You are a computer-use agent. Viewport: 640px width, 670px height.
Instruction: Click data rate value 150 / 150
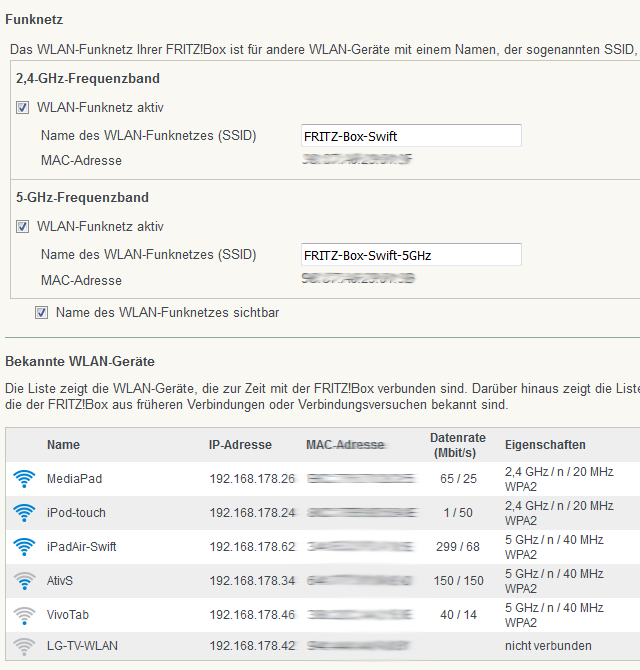point(458,581)
